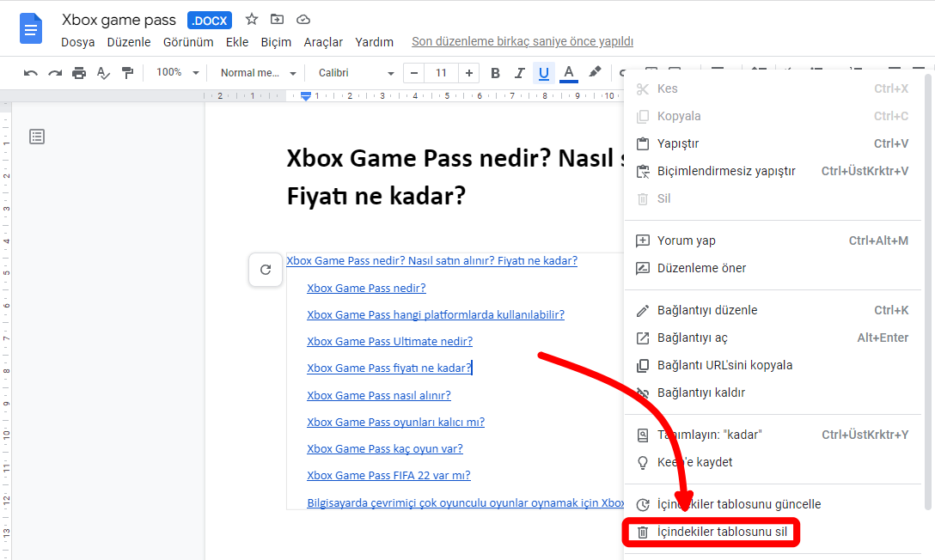Click the Son düzenleme history link
The height and width of the screenshot is (560, 935).
pos(522,41)
